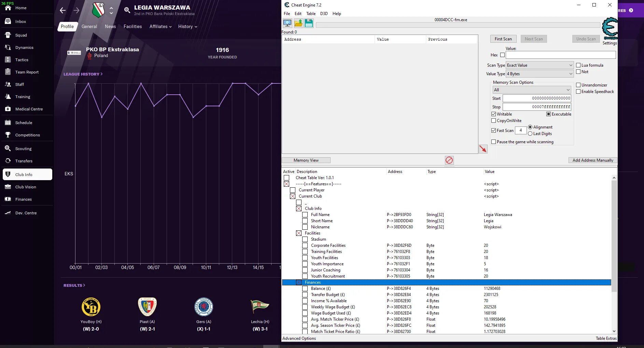Open Finances sidebar icon

click(x=8, y=199)
